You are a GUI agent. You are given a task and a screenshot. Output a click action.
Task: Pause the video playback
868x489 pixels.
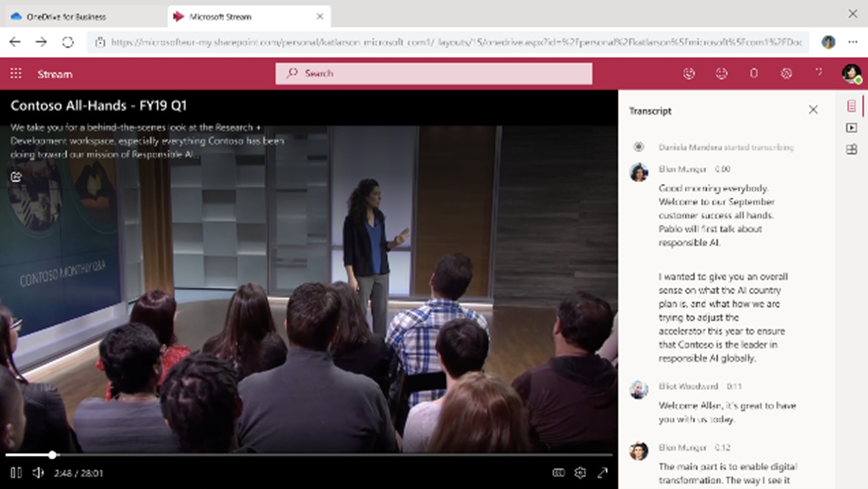16,473
